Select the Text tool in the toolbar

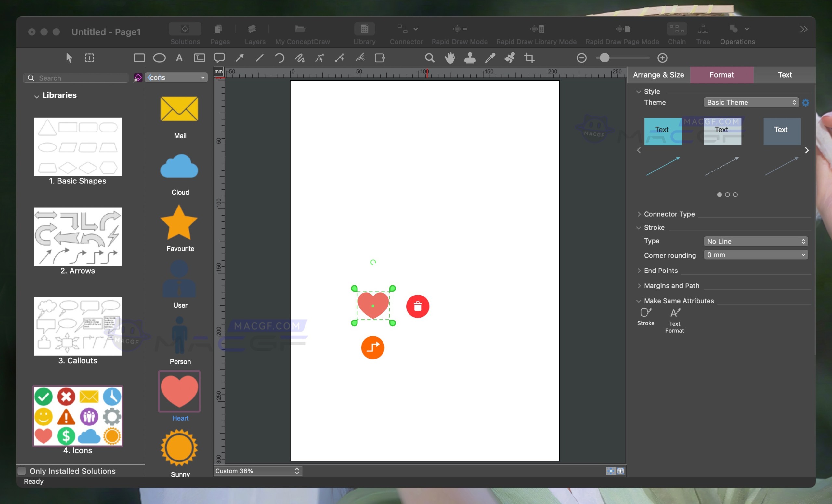(x=179, y=58)
